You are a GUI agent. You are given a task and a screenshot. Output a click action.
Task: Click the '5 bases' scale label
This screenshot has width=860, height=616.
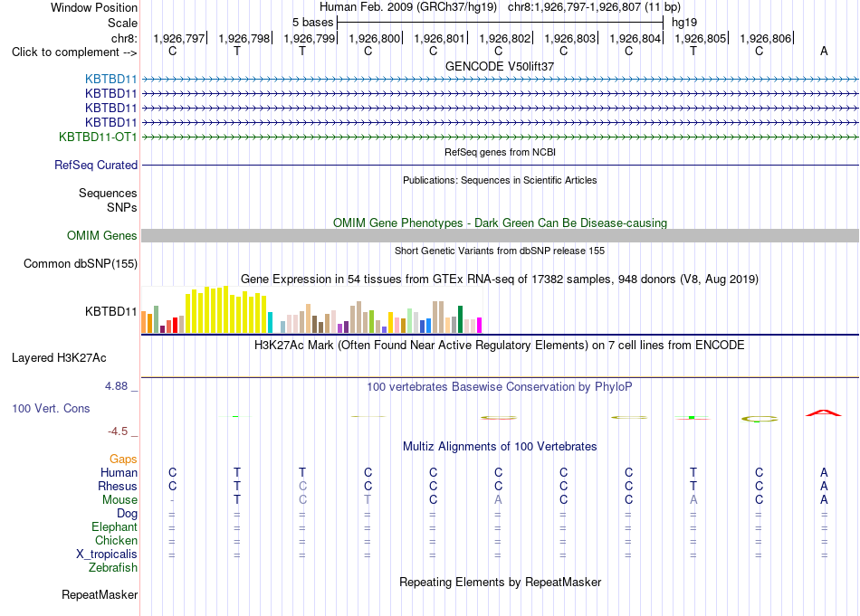(x=312, y=23)
